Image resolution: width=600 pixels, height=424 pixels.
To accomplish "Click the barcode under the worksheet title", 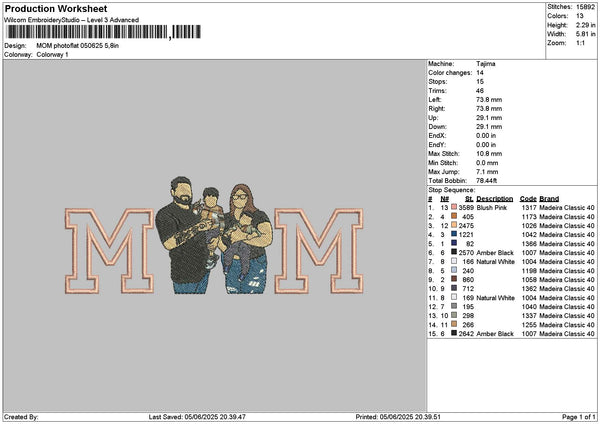I will (x=104, y=32).
